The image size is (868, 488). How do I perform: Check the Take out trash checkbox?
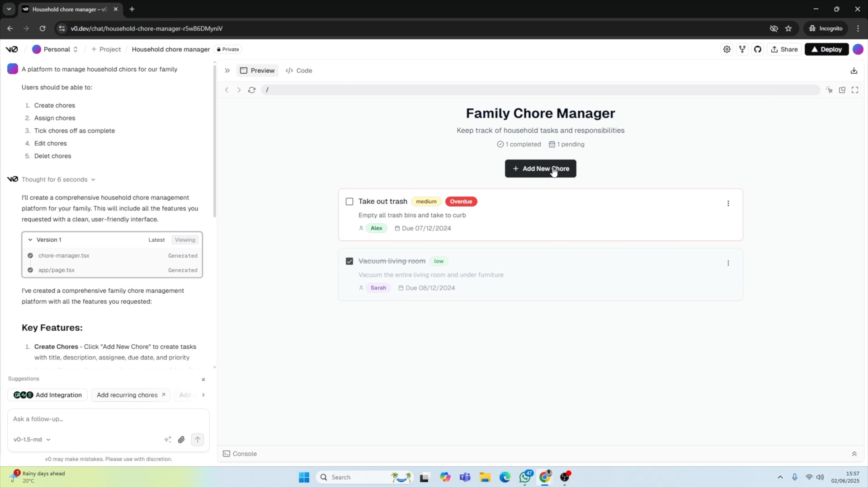point(349,202)
